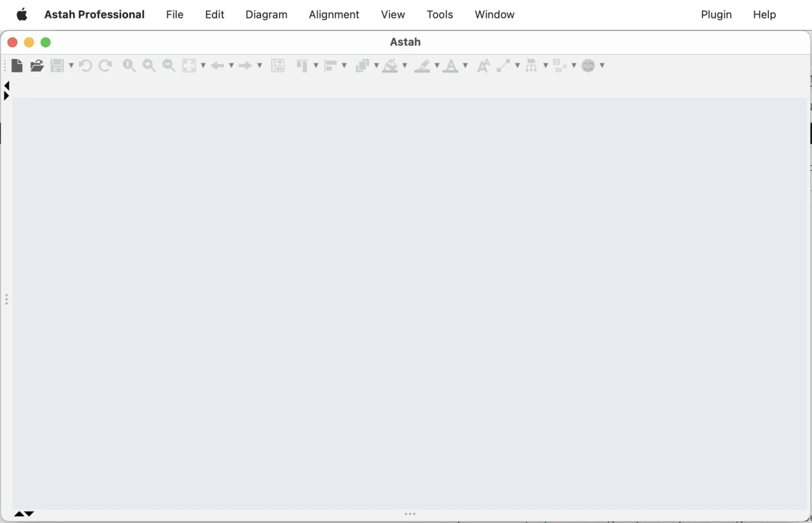
Task: Click the upward triangle at bottom left
Action: coord(19,514)
